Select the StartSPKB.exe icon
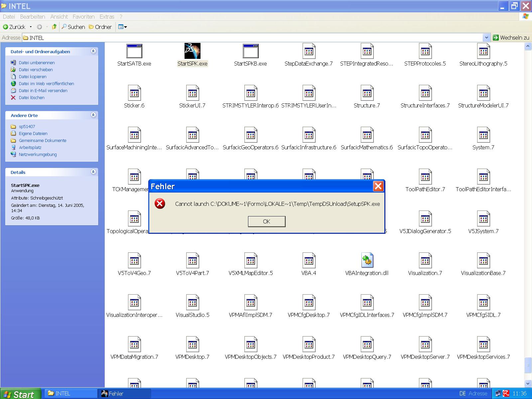532x399 pixels. point(251,51)
